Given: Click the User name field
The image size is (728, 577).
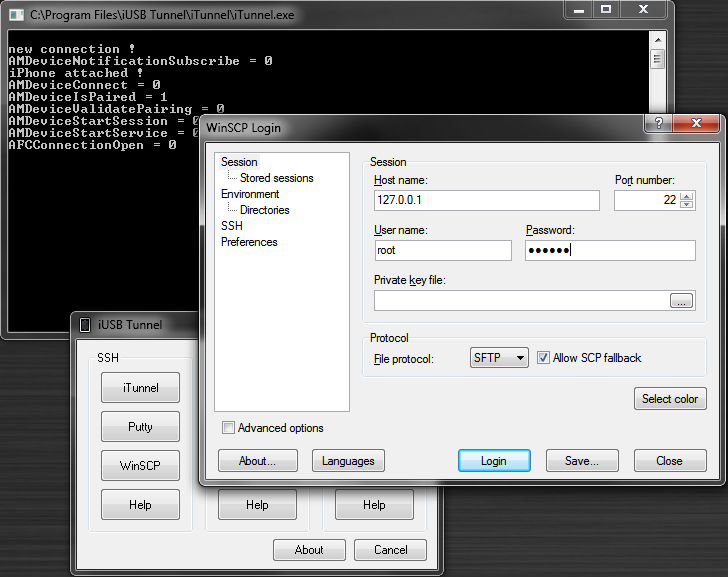Looking at the screenshot, I should [443, 250].
